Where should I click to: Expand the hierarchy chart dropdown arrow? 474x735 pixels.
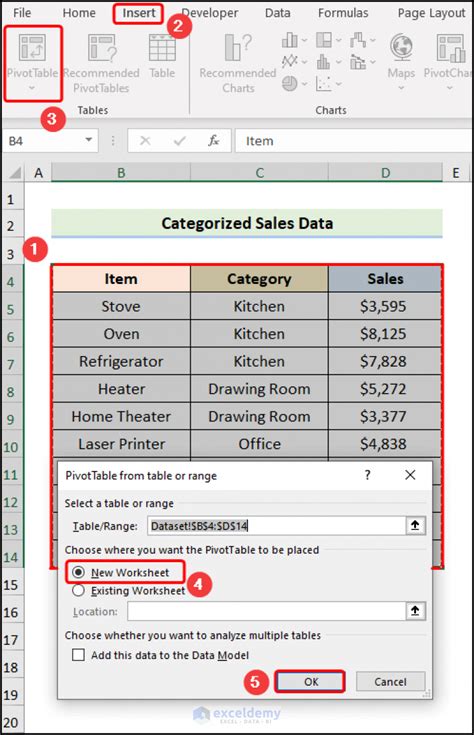coord(339,40)
